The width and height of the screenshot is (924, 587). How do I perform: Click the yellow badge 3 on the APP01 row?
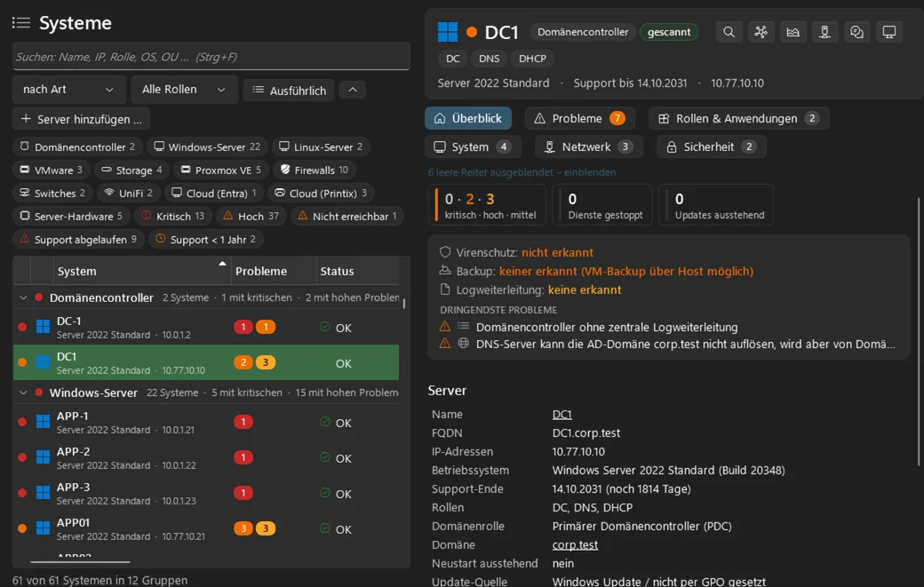[x=265, y=528]
